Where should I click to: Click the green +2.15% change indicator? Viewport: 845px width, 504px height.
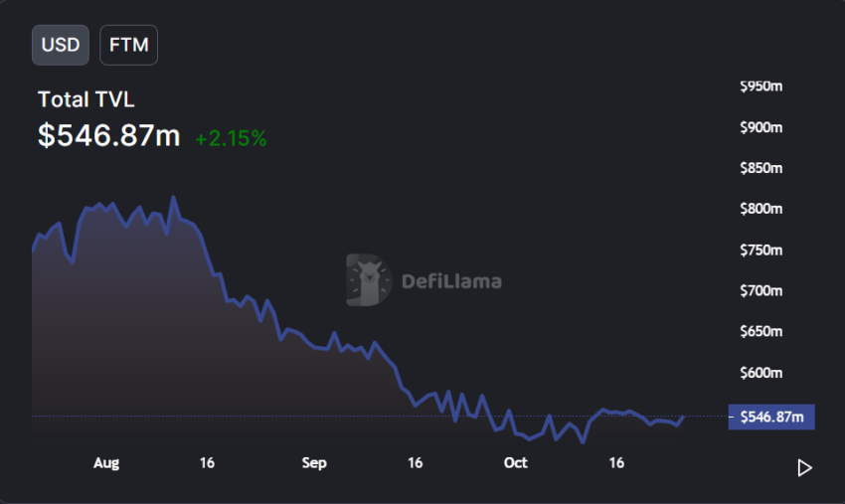click(x=231, y=139)
